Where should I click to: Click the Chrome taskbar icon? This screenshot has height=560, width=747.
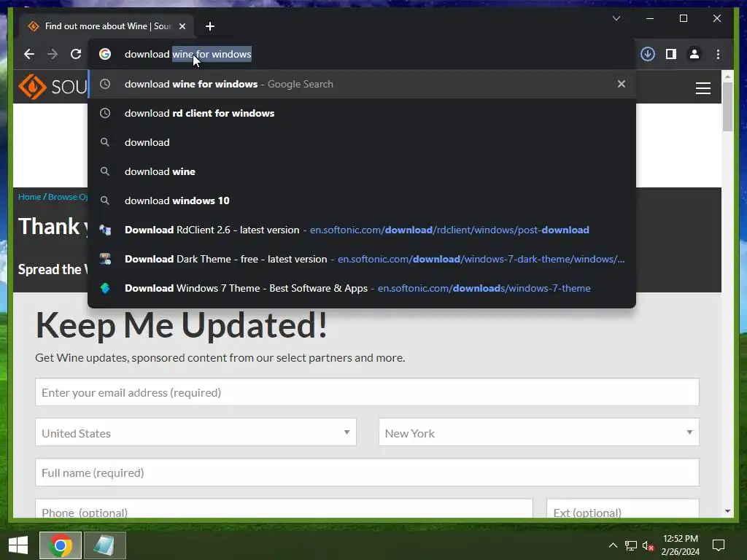point(60,545)
